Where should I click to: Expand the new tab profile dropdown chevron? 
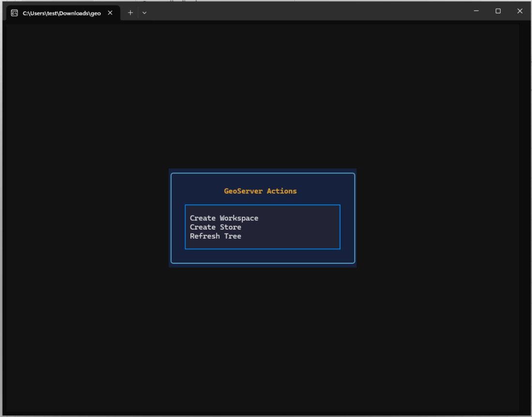click(145, 13)
